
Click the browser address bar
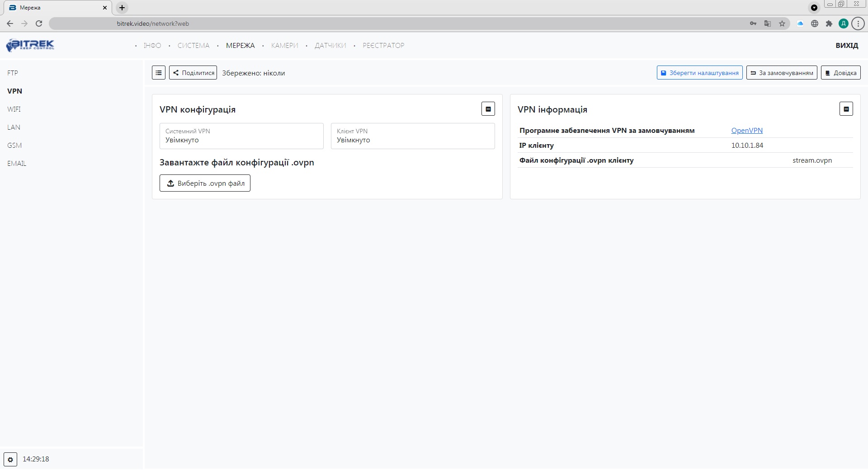tap(407, 23)
